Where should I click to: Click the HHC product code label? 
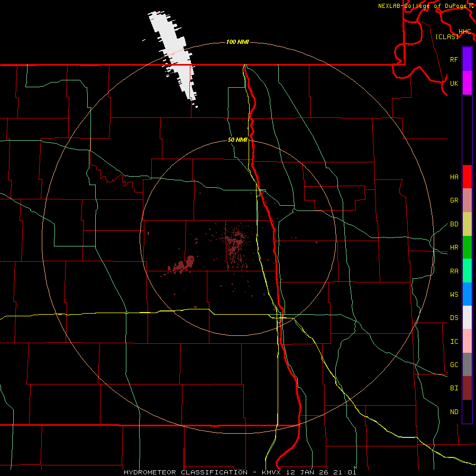pyautogui.click(x=464, y=32)
